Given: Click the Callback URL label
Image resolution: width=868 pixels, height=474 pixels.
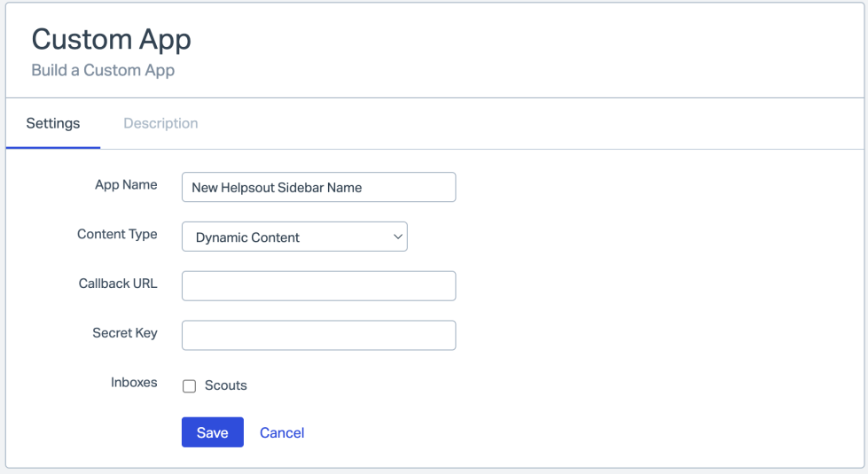Looking at the screenshot, I should 118,284.
